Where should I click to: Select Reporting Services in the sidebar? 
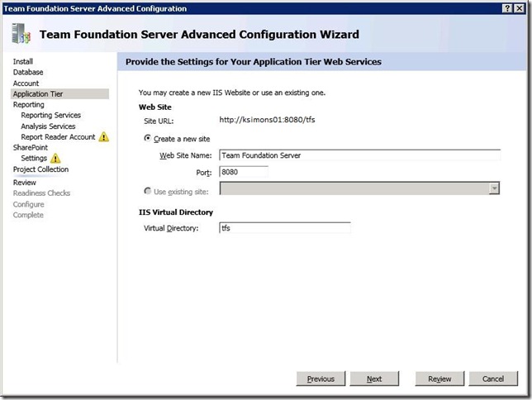coord(51,116)
